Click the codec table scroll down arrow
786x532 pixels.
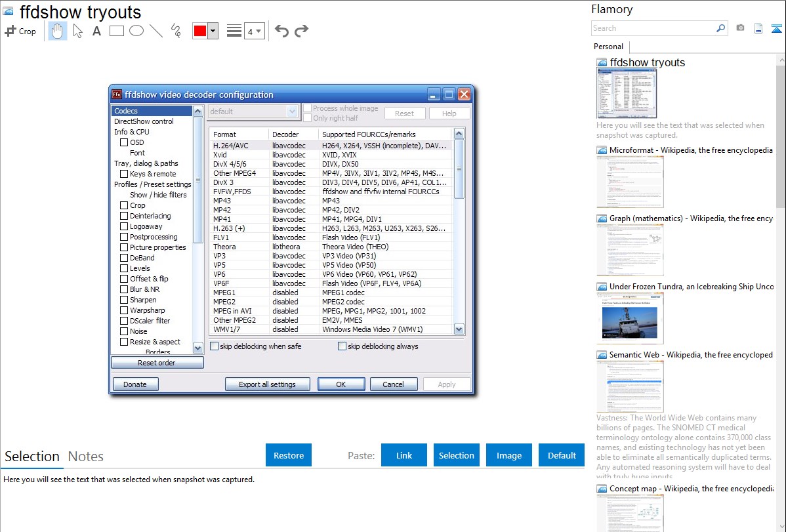459,329
